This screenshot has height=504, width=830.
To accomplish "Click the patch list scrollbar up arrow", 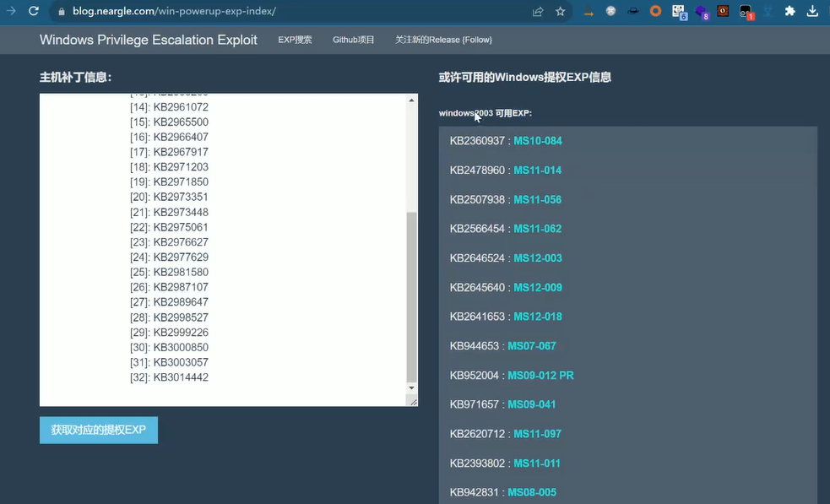I will point(412,100).
